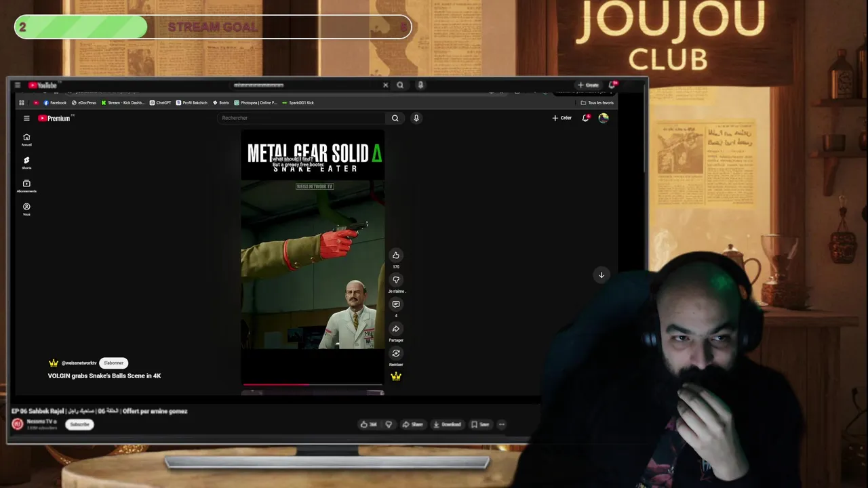Screen dimensions: 868x488
Task: Click the YouTube Premium logo
Action: click(54, 118)
